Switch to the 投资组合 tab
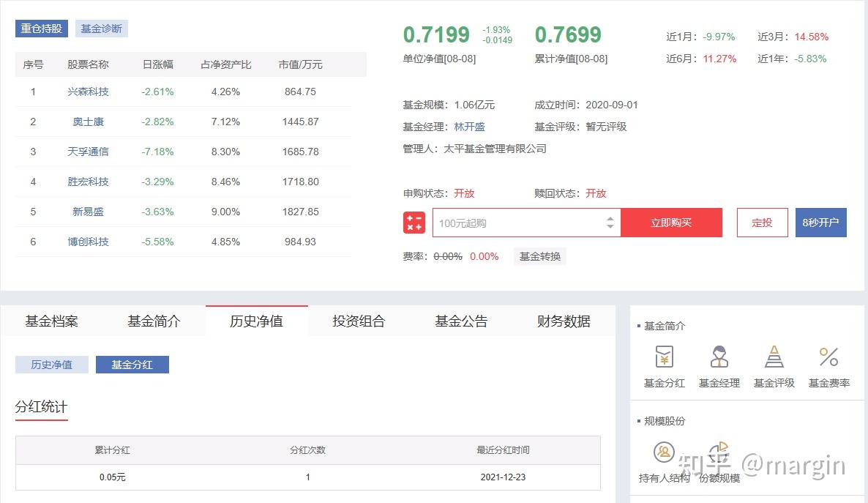Viewport: 868px width, 503px height. pyautogui.click(x=357, y=321)
